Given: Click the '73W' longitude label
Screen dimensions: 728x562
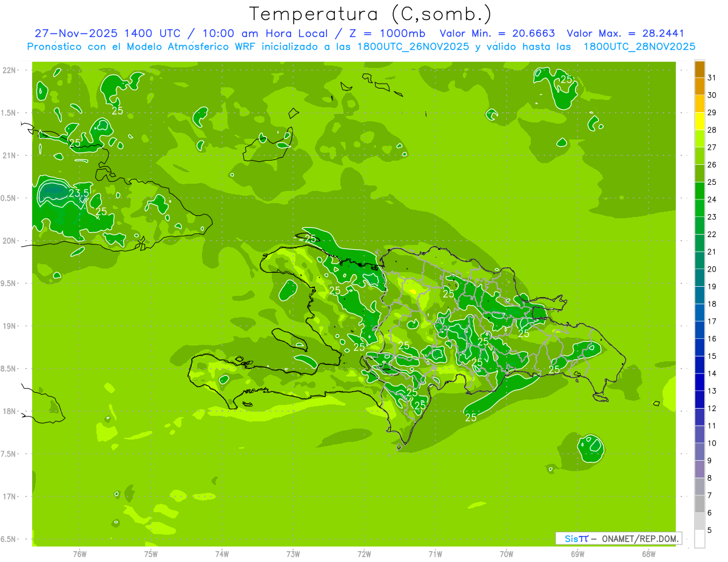Looking at the screenshot, I should pyautogui.click(x=293, y=554).
